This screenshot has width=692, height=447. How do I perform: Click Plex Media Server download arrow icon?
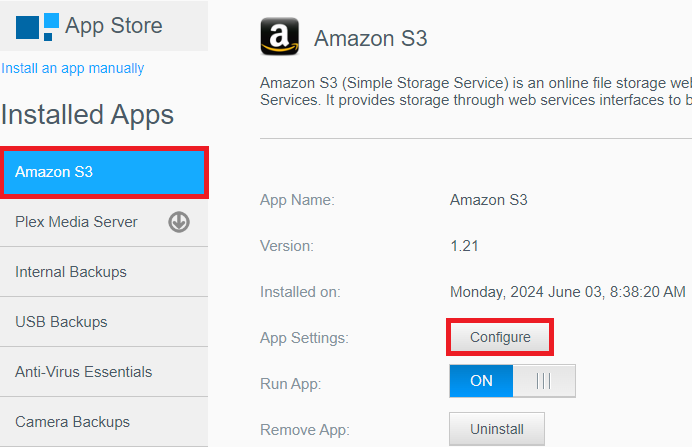click(x=179, y=222)
